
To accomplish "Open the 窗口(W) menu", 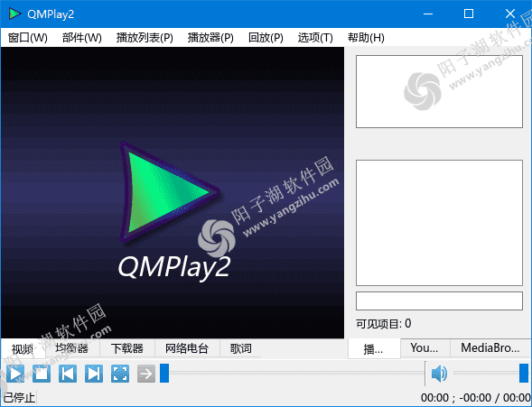I will pyautogui.click(x=28, y=37).
